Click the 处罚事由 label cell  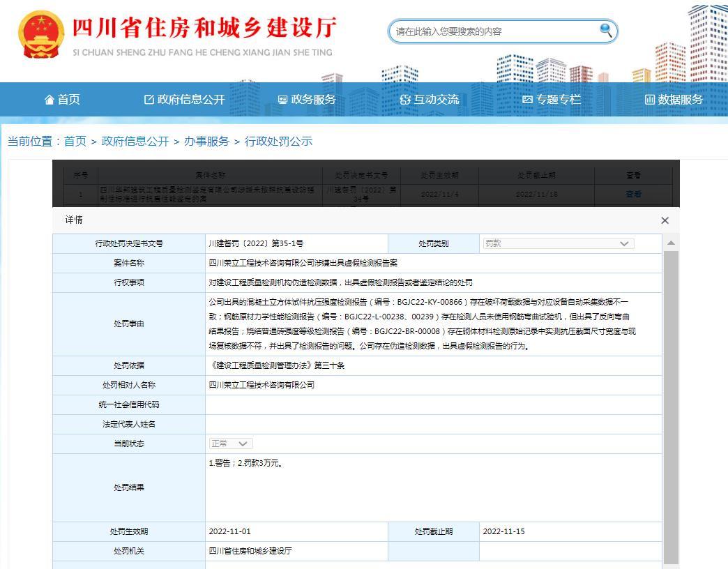click(x=129, y=324)
